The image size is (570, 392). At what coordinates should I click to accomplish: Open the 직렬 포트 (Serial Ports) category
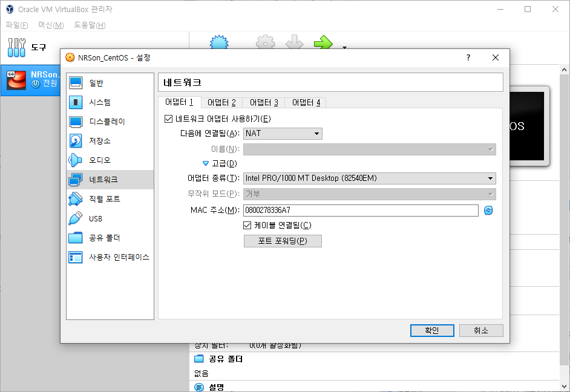[x=110, y=199]
